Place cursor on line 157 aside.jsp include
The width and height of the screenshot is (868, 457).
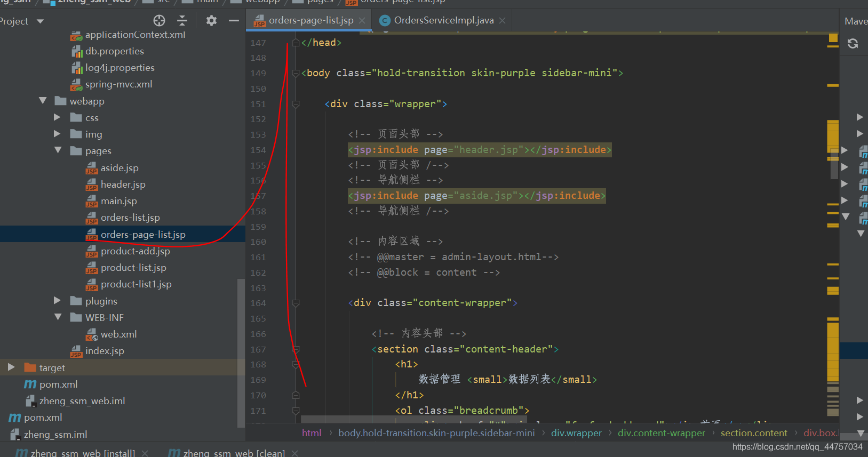[476, 196]
